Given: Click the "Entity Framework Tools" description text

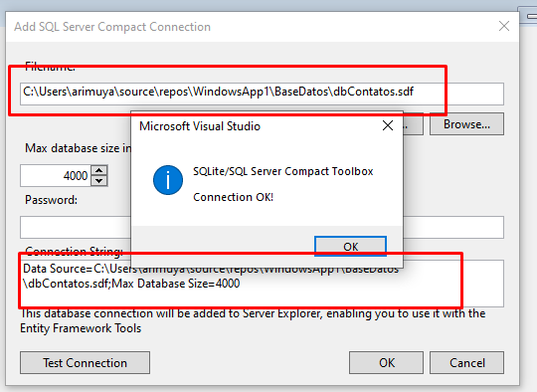Looking at the screenshot, I should click(81, 328).
